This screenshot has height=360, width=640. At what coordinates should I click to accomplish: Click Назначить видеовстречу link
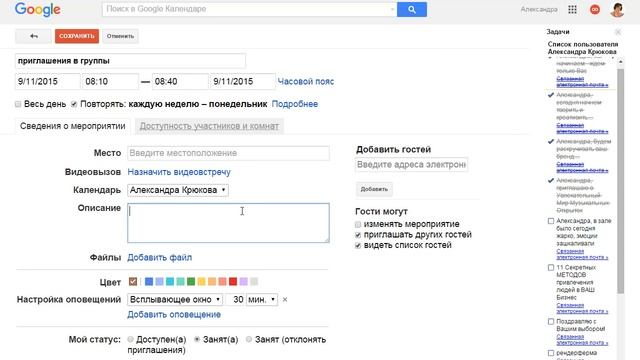(179, 172)
